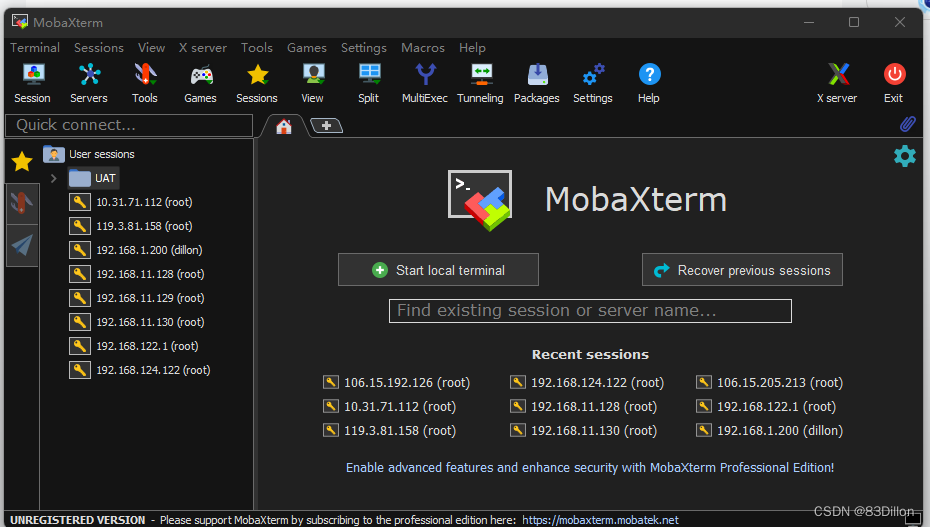The width and height of the screenshot is (930, 527).
Task: Open the Macros menu
Action: (423, 47)
